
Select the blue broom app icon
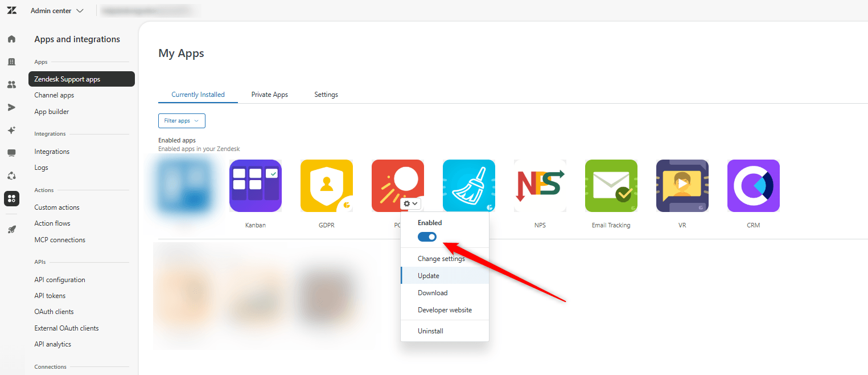[469, 186]
